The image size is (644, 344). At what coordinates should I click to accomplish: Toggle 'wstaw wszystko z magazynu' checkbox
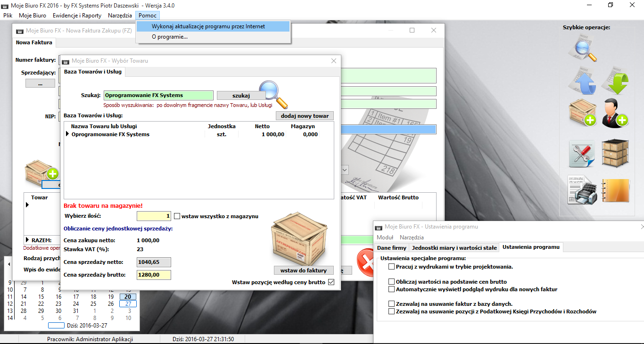pos(177,216)
